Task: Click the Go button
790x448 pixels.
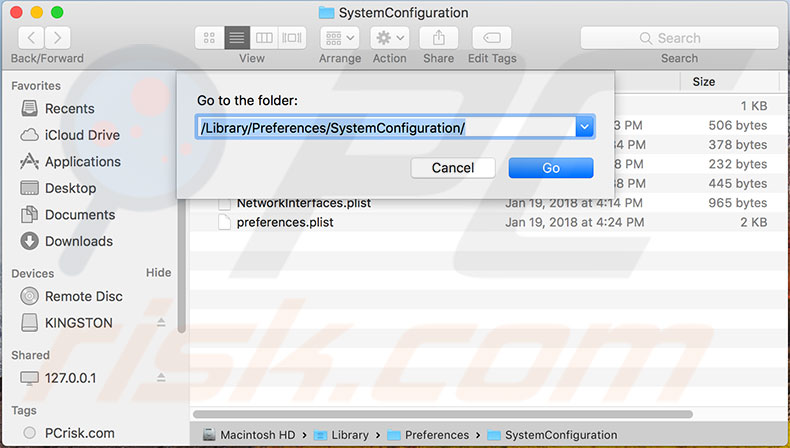Action: tap(551, 168)
